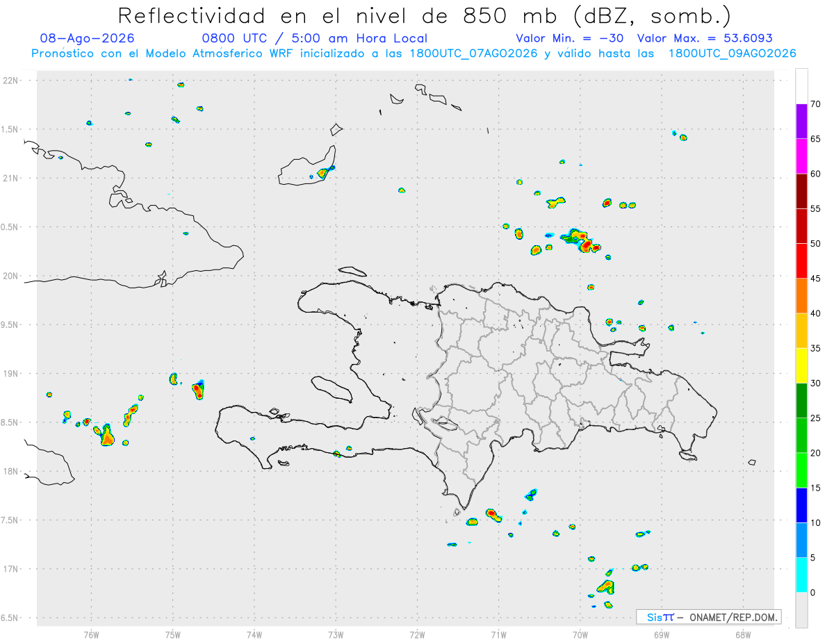This screenshot has width=834, height=644.
Task: Click the gold 35 to 40 legend color
Action: (801, 331)
